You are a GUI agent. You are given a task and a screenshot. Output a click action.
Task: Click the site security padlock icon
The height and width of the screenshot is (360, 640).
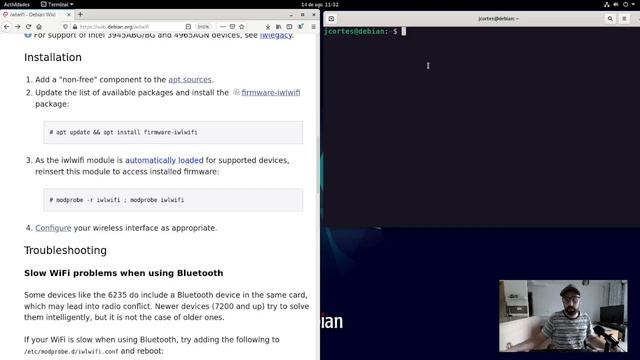pos(75,27)
